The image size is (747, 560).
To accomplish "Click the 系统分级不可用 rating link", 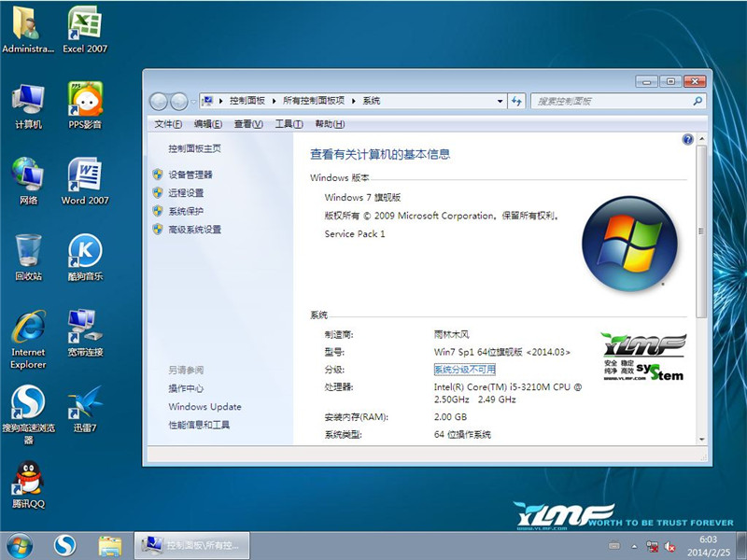I will coord(464,370).
